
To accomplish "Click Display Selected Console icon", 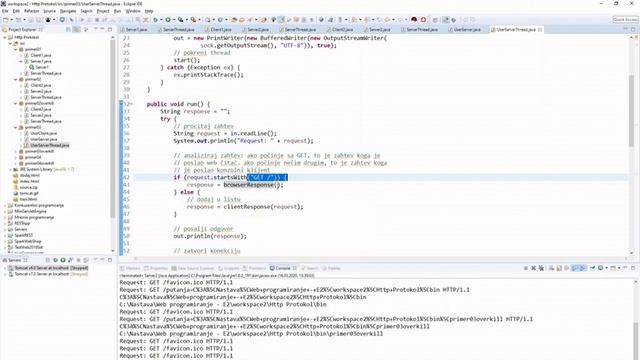I will click(x=600, y=268).
